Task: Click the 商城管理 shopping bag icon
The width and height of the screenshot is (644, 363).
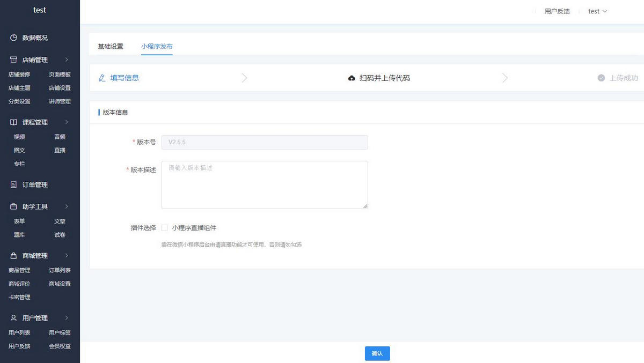Action: 13,256
